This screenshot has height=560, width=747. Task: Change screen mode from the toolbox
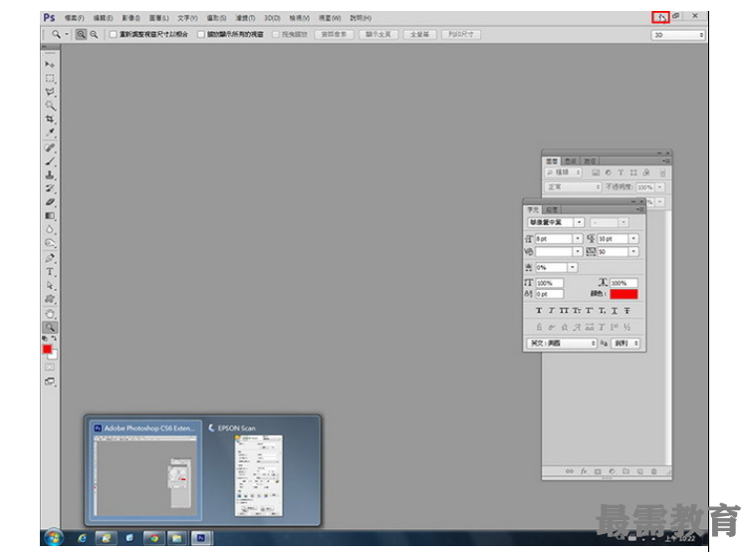click(x=50, y=382)
